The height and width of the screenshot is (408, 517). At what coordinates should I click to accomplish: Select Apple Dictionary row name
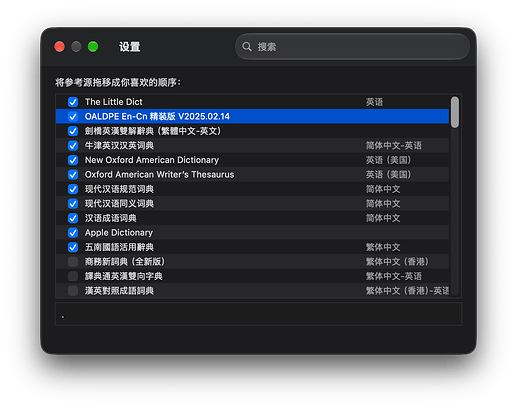(x=119, y=233)
